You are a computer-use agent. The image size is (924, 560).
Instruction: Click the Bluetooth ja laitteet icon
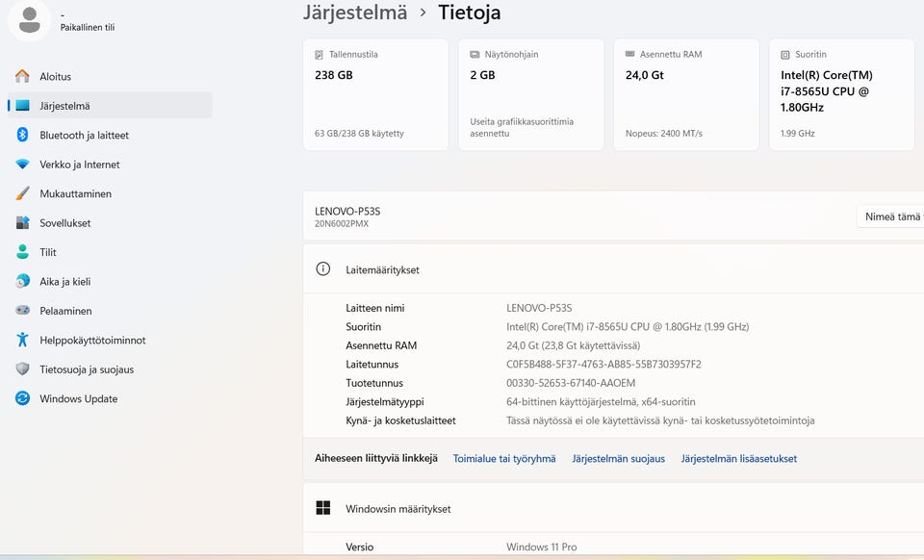point(23,135)
